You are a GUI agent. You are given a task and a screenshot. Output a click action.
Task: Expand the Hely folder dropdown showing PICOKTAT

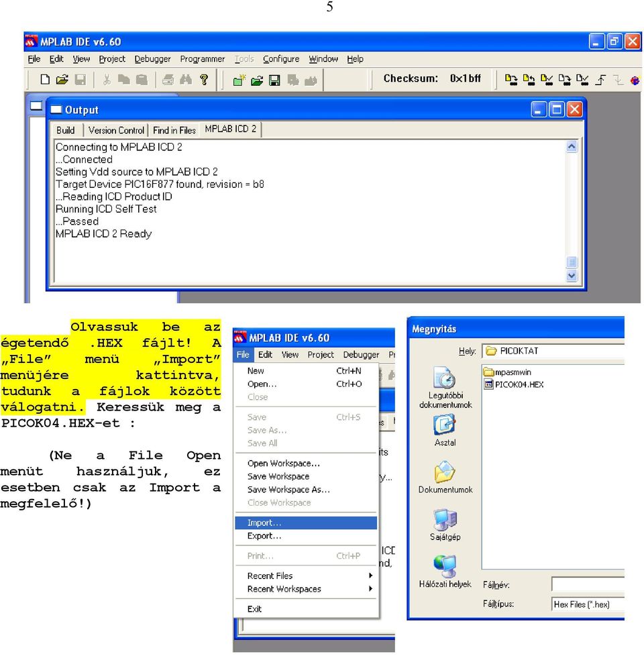tap(553, 351)
